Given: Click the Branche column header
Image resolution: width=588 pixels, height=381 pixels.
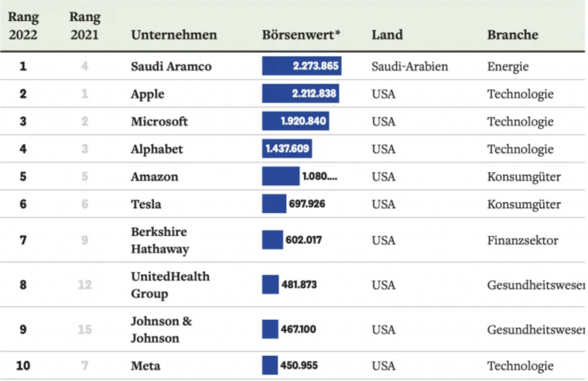Looking at the screenshot, I should coord(513,34).
